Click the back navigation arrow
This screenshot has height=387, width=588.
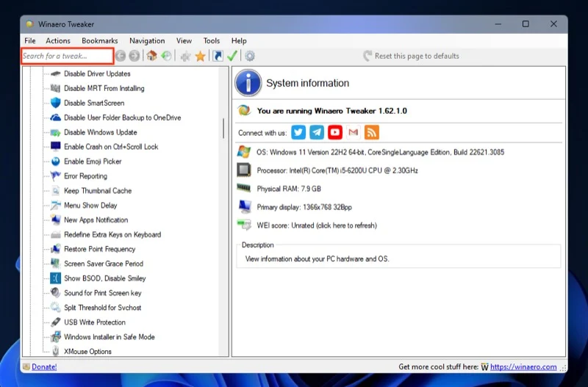click(x=121, y=57)
